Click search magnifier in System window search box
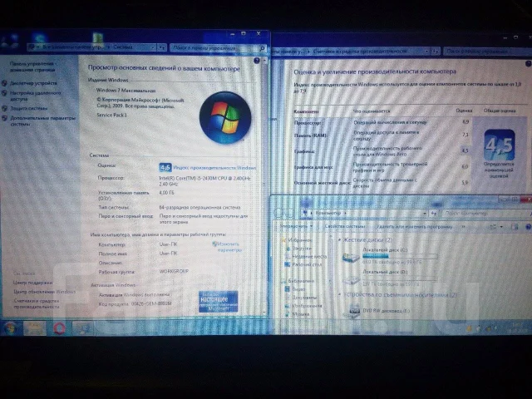This screenshot has height=399, width=532. click(x=262, y=48)
